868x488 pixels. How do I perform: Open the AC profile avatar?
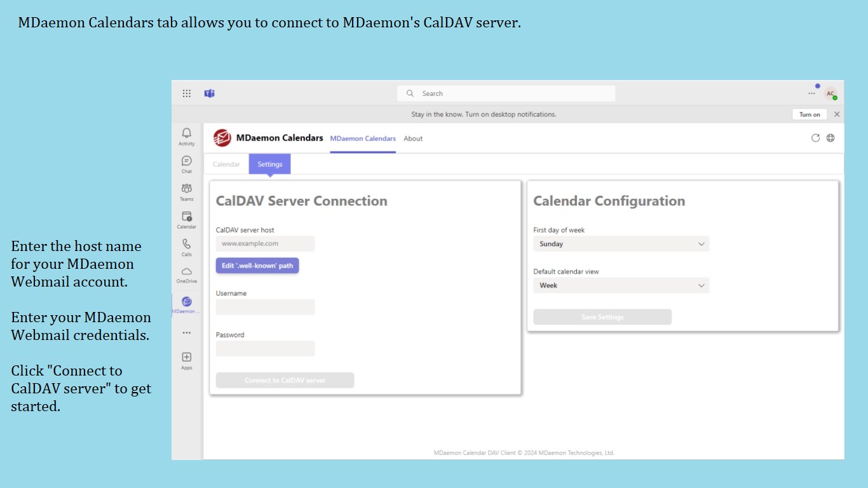[x=831, y=93]
